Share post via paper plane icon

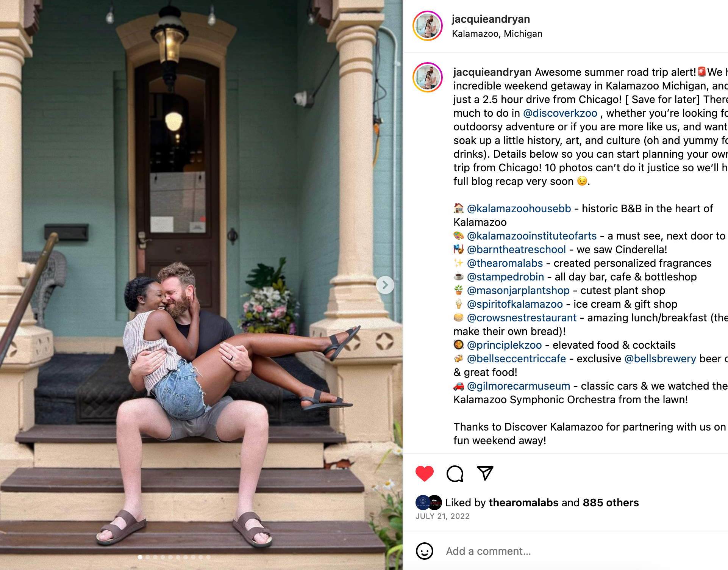click(x=485, y=473)
